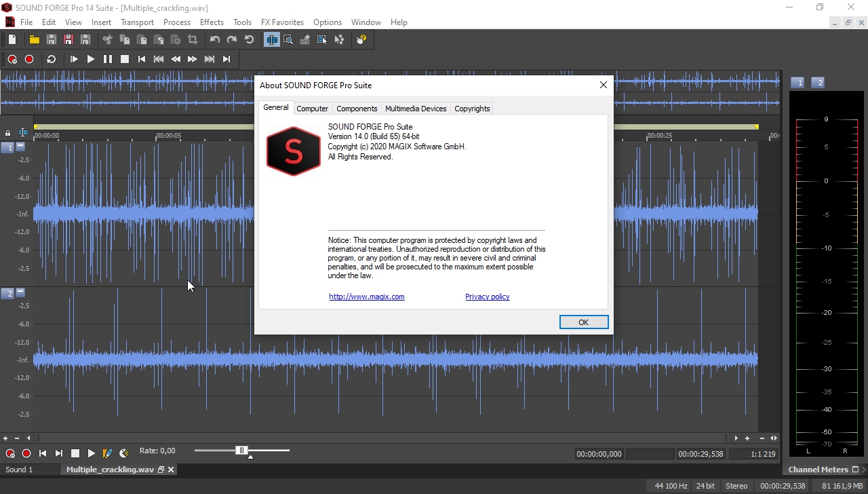Image resolution: width=868 pixels, height=494 pixels.
Task: Toggle the channel 1 meter button
Action: point(798,83)
